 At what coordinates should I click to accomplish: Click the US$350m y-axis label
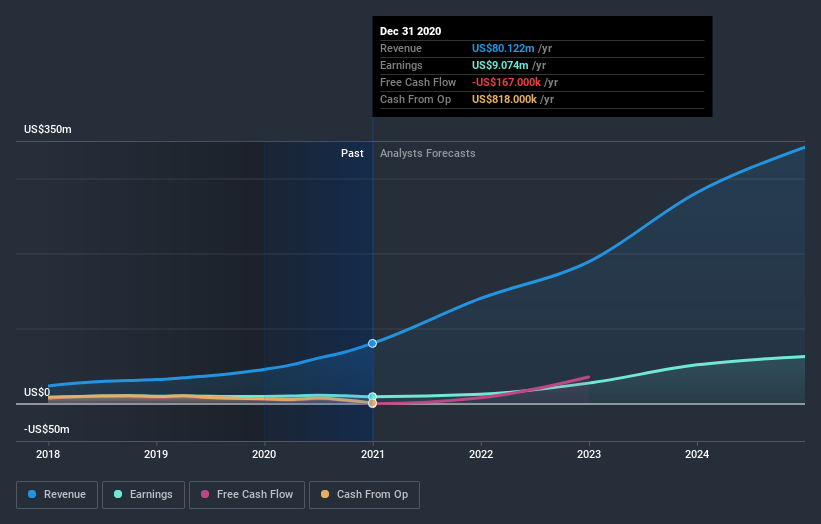point(48,129)
